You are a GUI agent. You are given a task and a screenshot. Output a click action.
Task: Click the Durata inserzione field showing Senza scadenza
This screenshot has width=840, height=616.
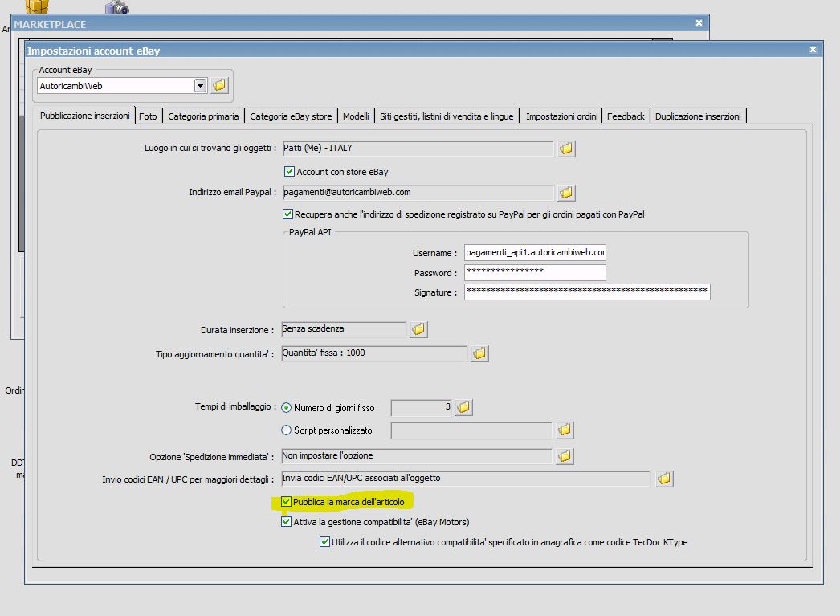tap(344, 329)
